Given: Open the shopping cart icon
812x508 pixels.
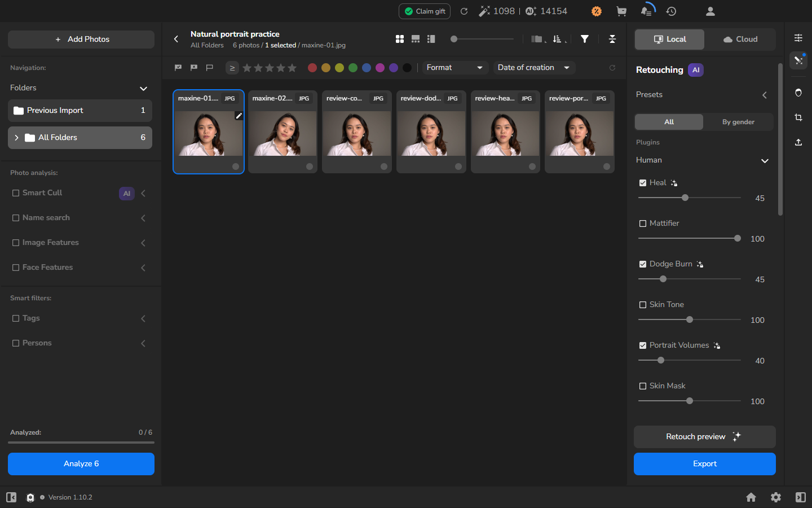Looking at the screenshot, I should tap(621, 11).
